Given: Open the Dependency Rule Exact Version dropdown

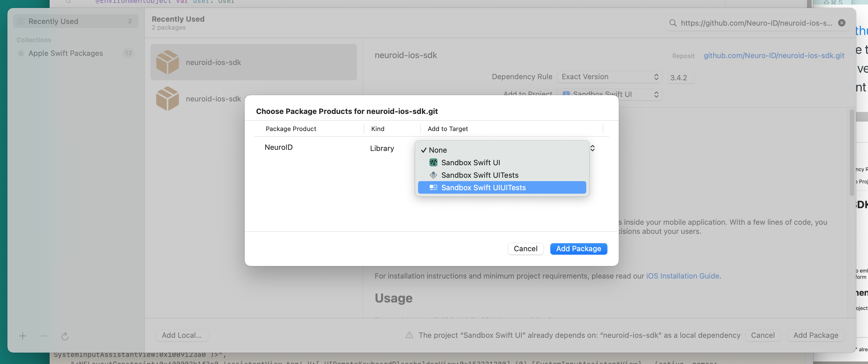Looking at the screenshot, I should pos(609,77).
